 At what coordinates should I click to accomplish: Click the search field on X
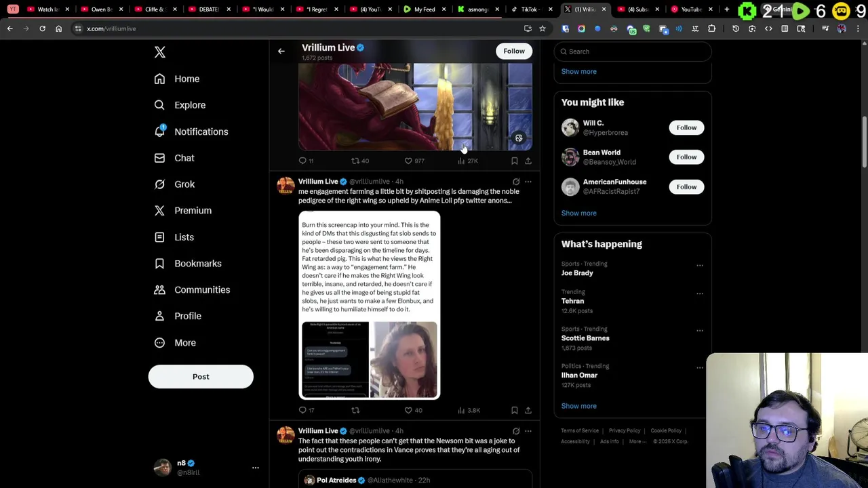(x=633, y=52)
